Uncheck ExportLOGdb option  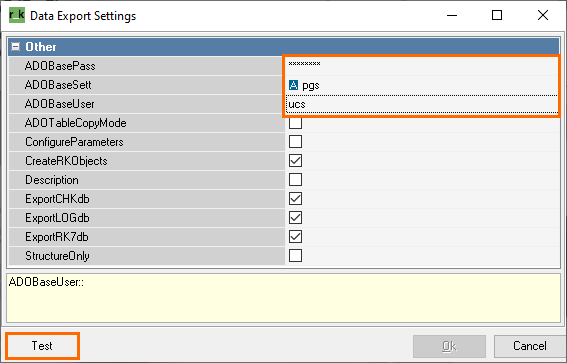coord(295,218)
